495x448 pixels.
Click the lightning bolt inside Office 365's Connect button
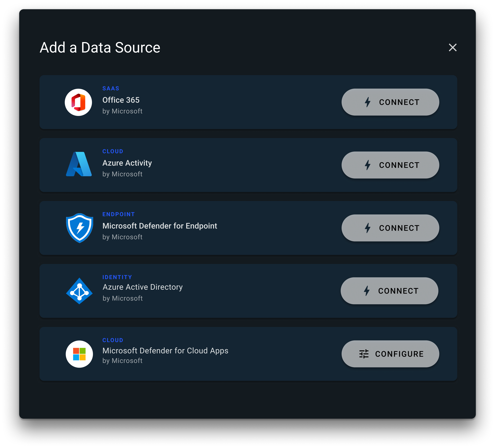pos(368,102)
